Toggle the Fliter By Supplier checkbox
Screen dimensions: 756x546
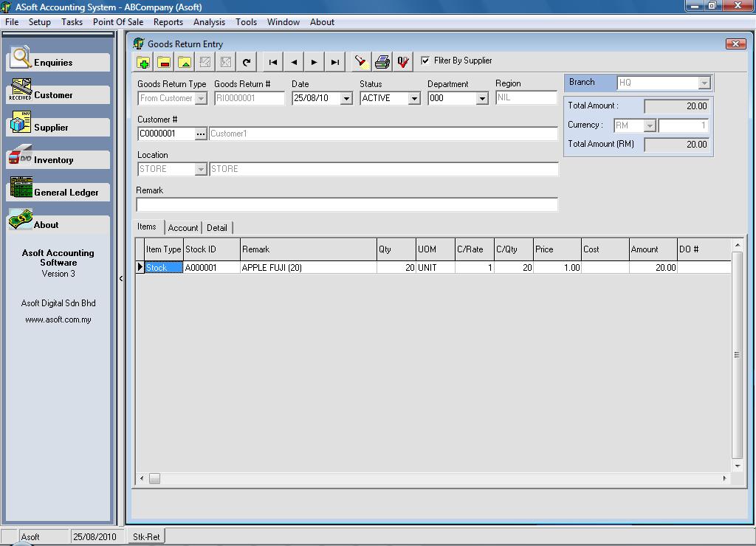click(x=425, y=61)
